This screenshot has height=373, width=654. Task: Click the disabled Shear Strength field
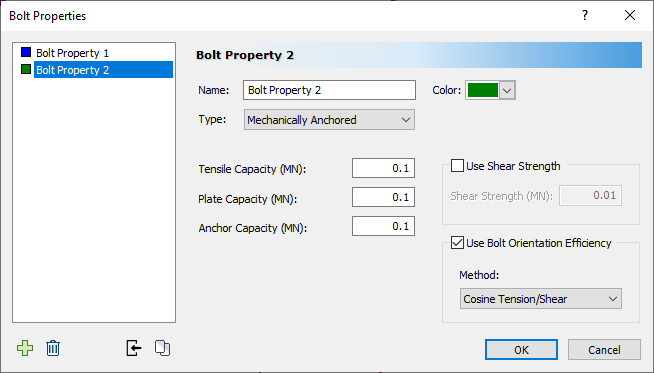[590, 195]
